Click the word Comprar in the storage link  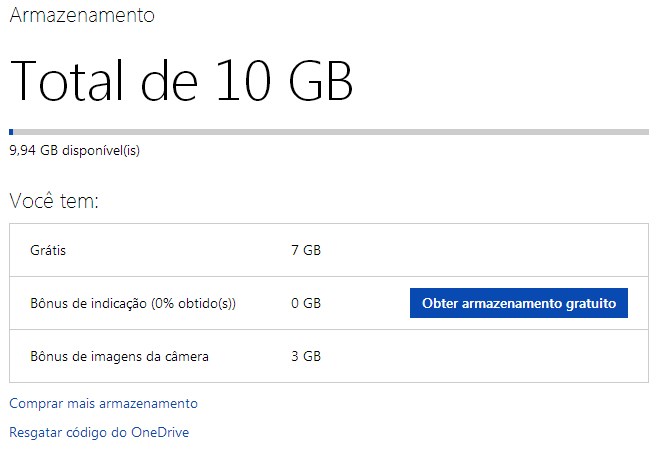point(36,403)
